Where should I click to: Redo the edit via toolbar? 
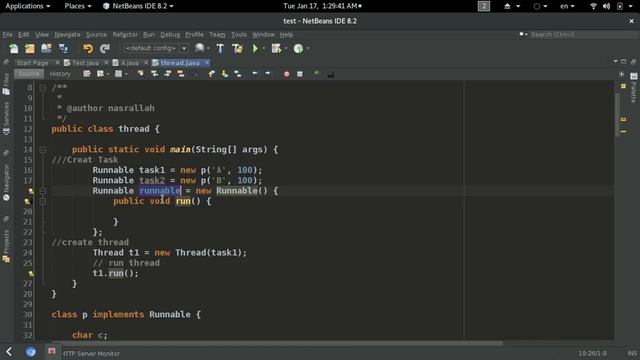click(x=105, y=49)
